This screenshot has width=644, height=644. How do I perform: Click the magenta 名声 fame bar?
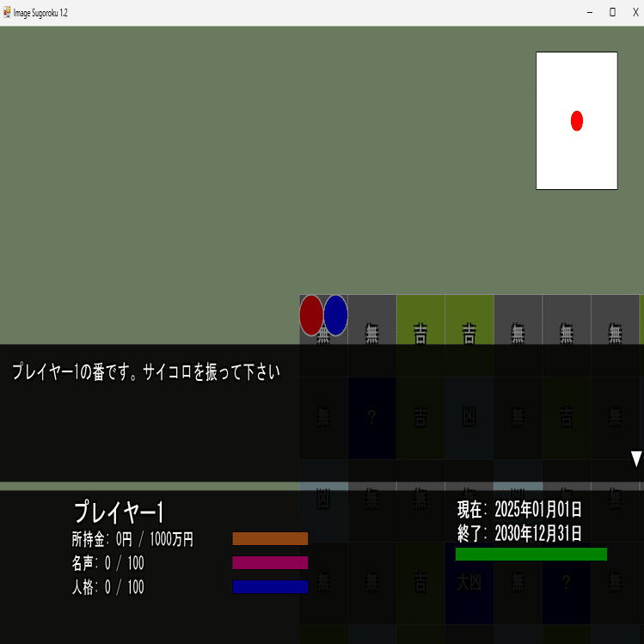(x=270, y=562)
